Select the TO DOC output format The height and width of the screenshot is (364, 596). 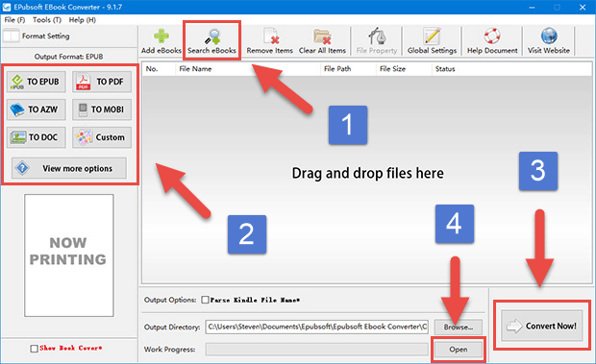click(x=37, y=137)
